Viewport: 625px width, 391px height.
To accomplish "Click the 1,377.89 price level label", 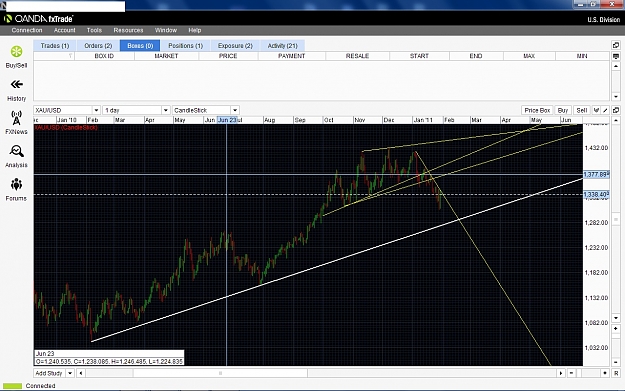I will tap(596, 174).
